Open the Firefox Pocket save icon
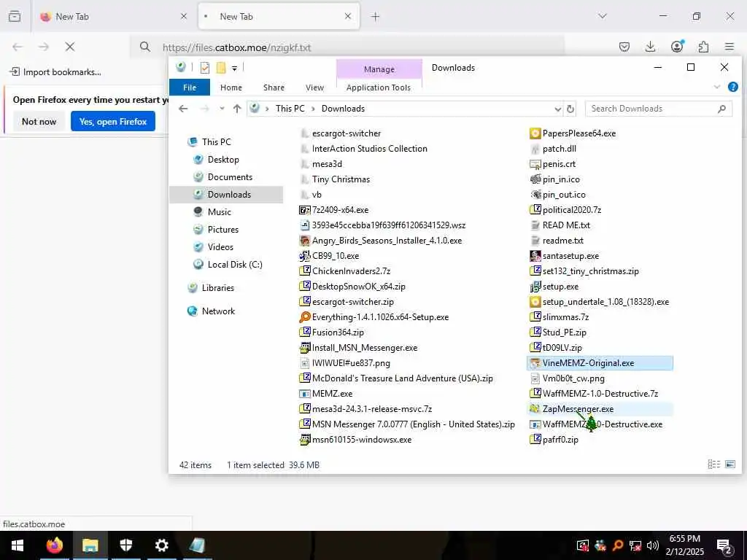747x560 pixels. pyautogui.click(x=624, y=47)
